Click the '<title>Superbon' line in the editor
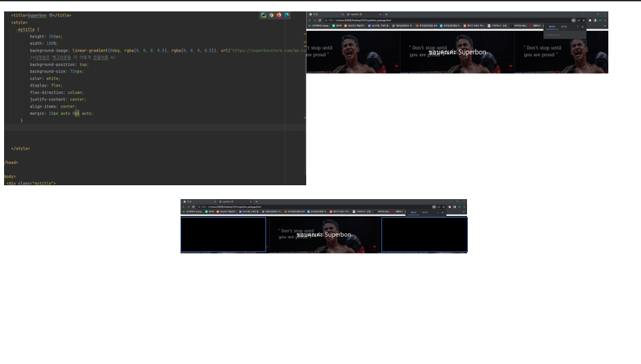Viewport: 641px width, 364px height. (42, 16)
